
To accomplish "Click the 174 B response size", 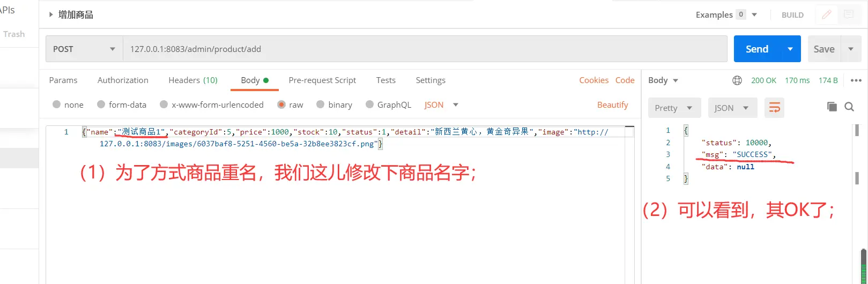I will coord(828,80).
